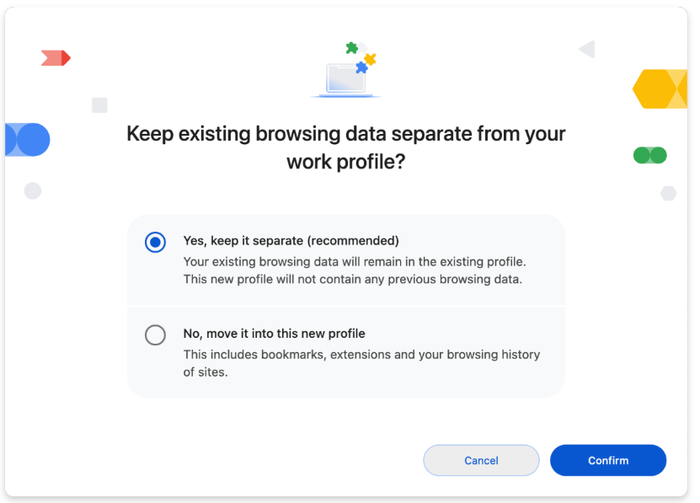Click the yellow hexagon decorative shape
The width and height of the screenshot is (700, 503).
coord(660,90)
